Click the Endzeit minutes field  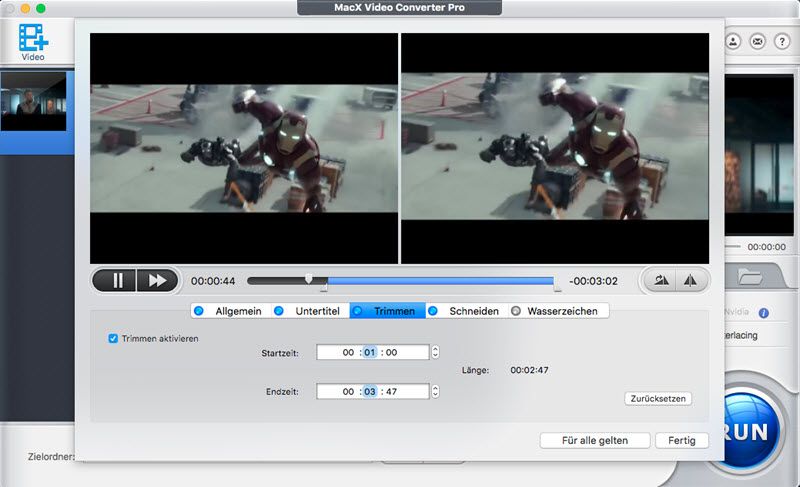369,392
